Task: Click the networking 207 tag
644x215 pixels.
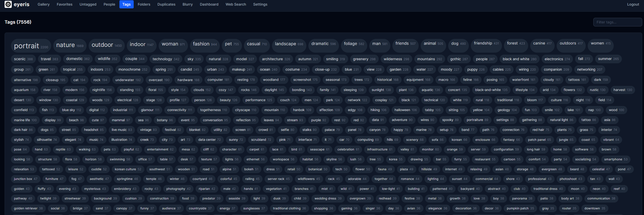Action: [590, 69]
